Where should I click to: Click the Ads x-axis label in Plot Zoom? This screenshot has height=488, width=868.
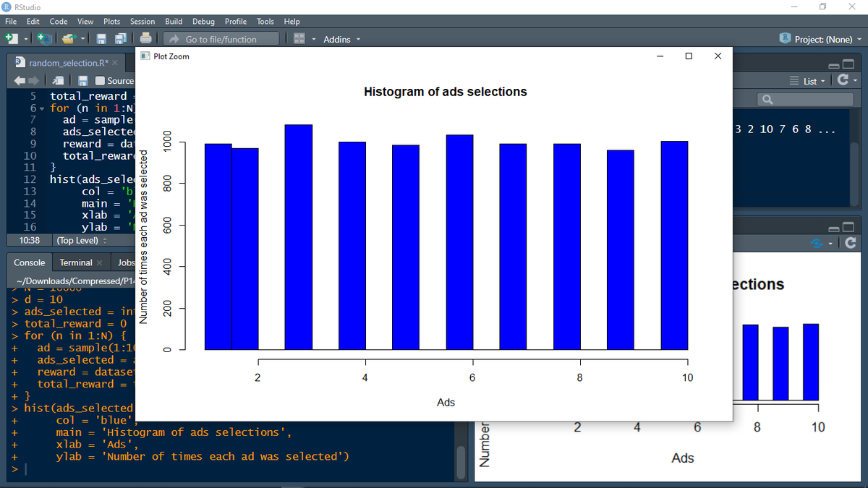446,402
